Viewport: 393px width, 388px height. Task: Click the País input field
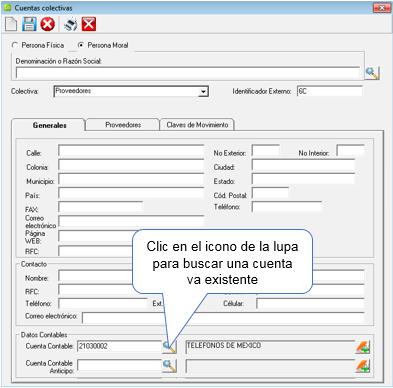(131, 193)
